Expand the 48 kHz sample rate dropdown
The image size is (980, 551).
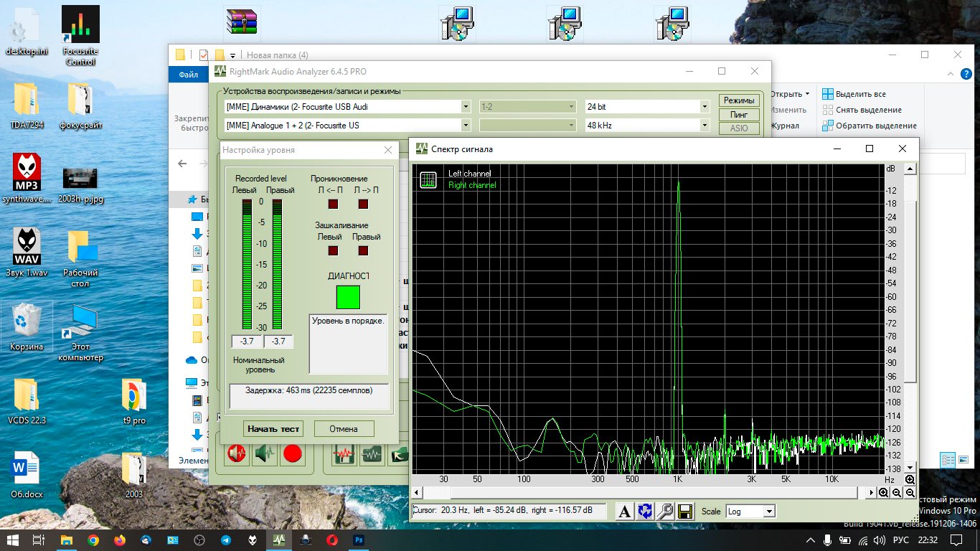pyautogui.click(x=705, y=126)
